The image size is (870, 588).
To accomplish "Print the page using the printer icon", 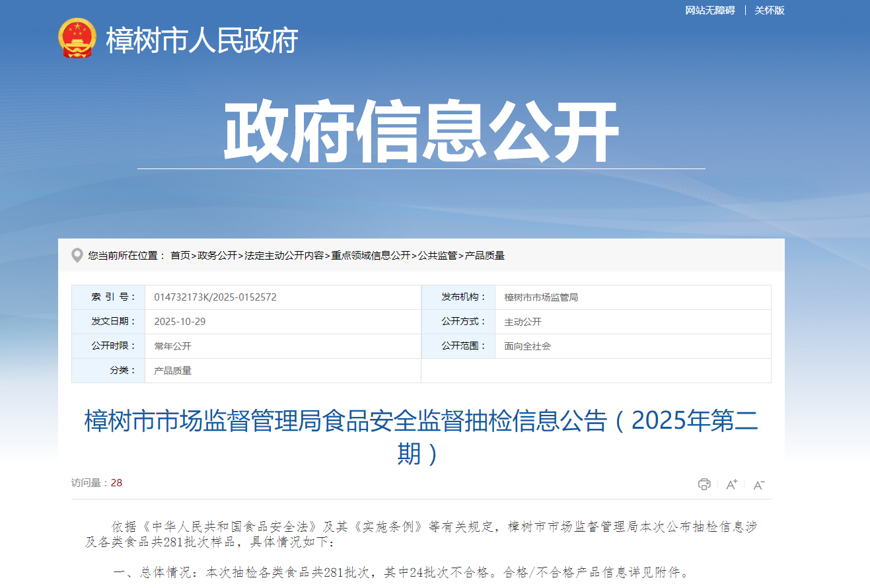I will pyautogui.click(x=704, y=484).
